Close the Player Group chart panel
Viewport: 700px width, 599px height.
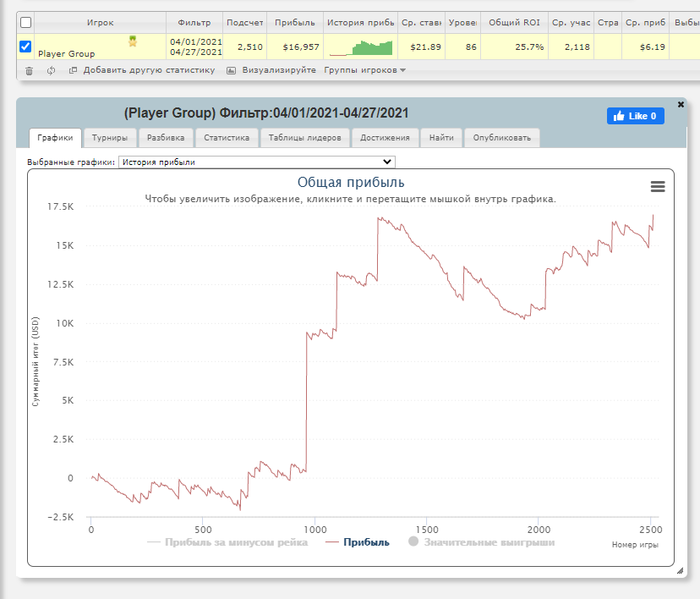680,104
